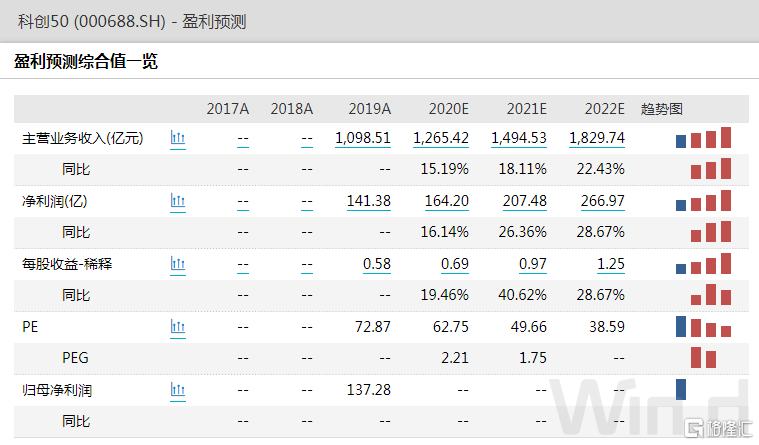Screen dimensions: 759x445
Task: Open chart icon for 归母净利润 row
Action: [178, 390]
